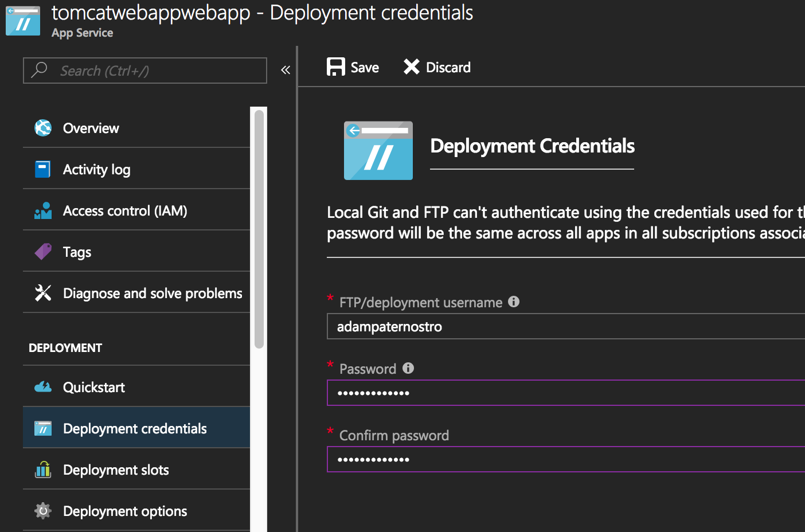Click the 'FTP/deployment username' label

coord(421,303)
